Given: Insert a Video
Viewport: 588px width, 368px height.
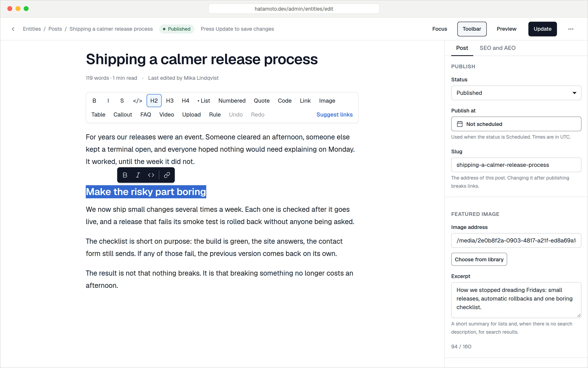Looking at the screenshot, I should [x=166, y=114].
